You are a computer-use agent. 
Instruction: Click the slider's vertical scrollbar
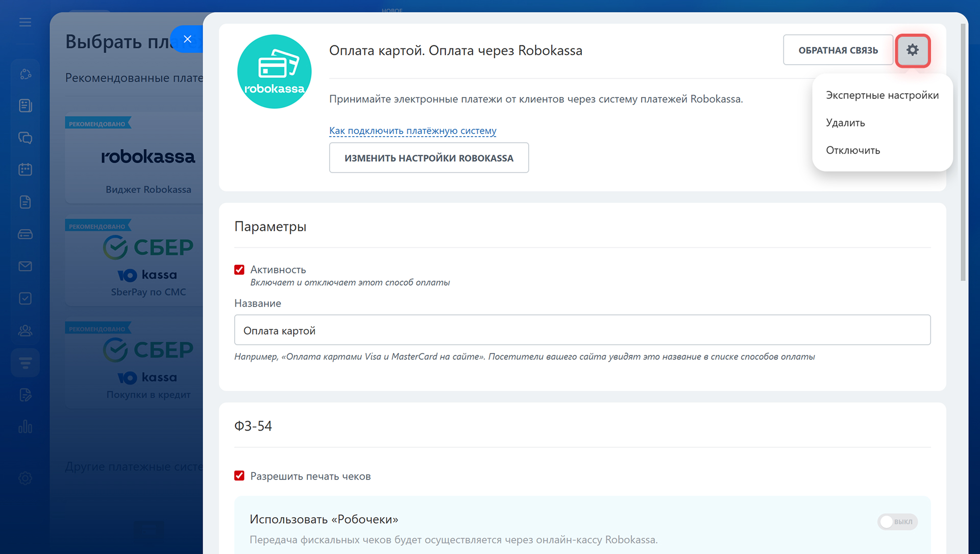point(963,152)
